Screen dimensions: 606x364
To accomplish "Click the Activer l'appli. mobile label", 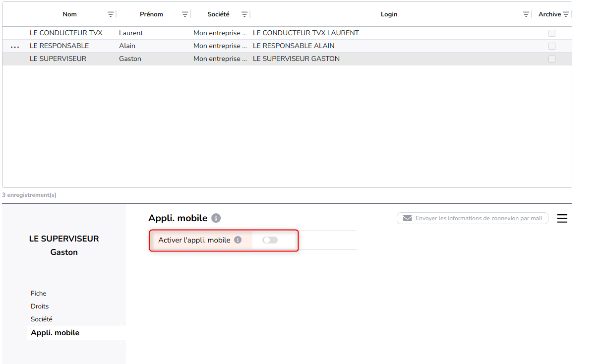I will pyautogui.click(x=194, y=240).
